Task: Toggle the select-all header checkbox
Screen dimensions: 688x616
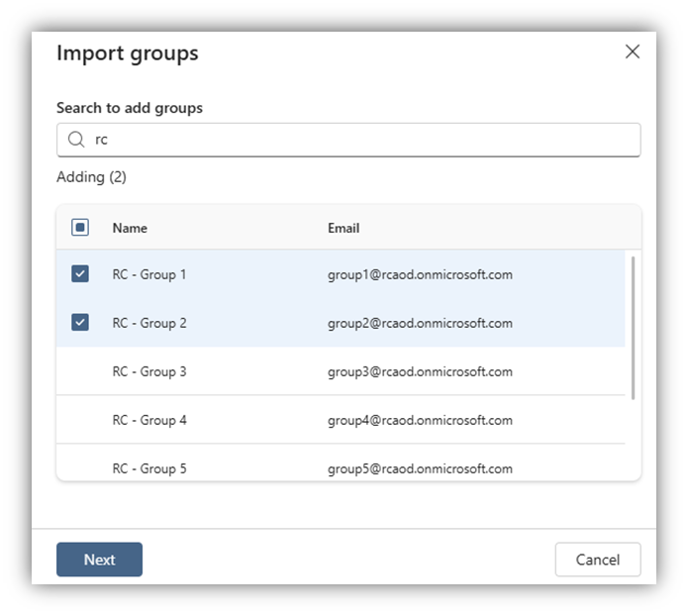Action: tap(80, 228)
